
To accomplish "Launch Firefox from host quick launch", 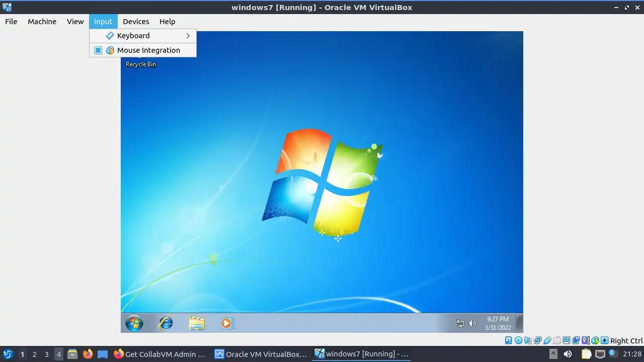I will coord(88,354).
